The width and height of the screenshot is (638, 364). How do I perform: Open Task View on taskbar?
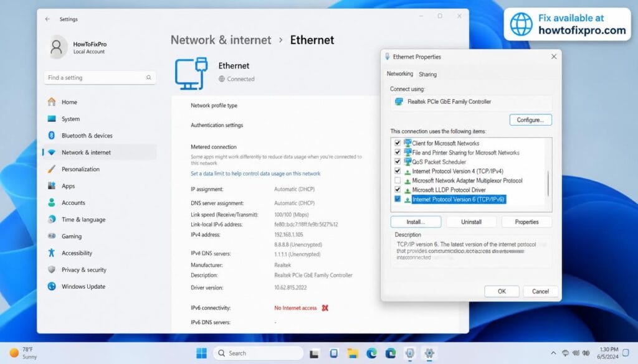(314, 353)
